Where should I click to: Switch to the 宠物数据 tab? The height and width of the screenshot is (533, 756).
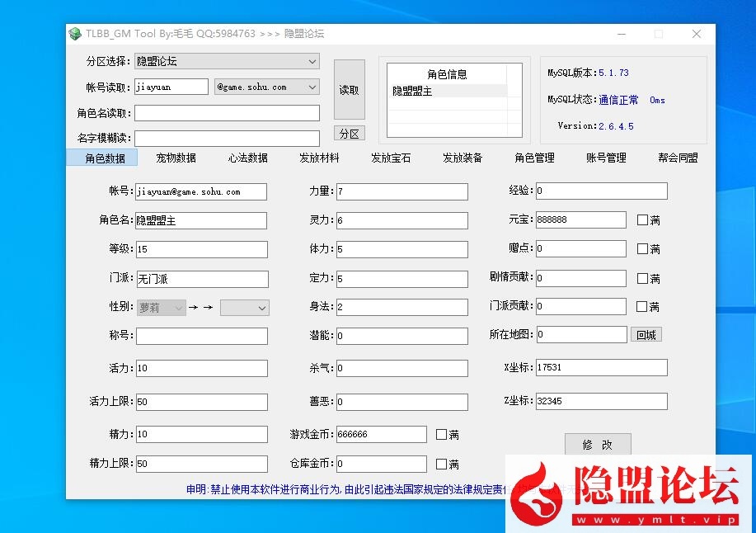coord(175,158)
